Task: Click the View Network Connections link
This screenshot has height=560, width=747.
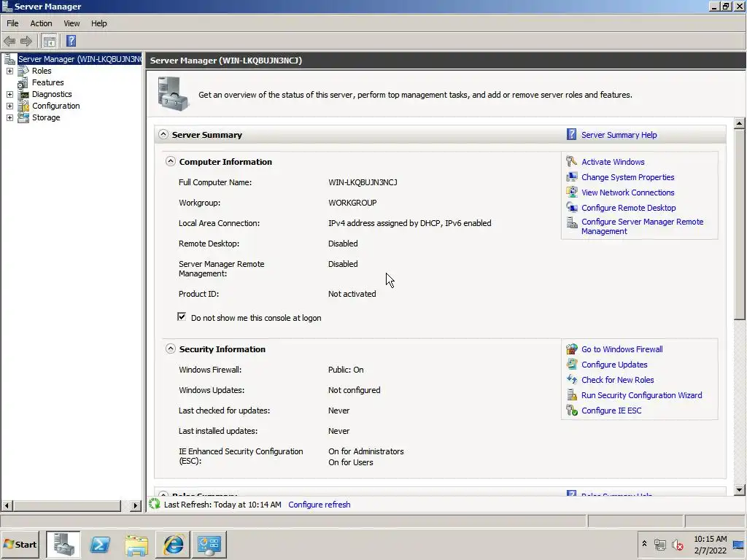Action: click(x=627, y=192)
